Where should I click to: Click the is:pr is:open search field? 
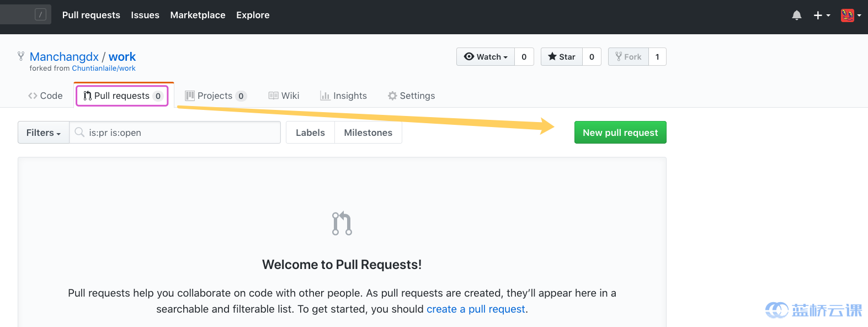pyautogui.click(x=175, y=133)
